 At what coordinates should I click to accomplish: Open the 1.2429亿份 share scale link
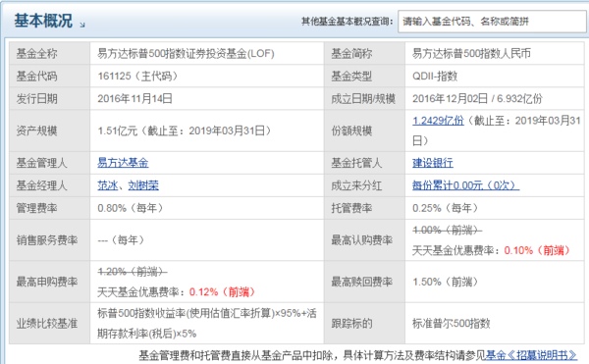(x=438, y=121)
